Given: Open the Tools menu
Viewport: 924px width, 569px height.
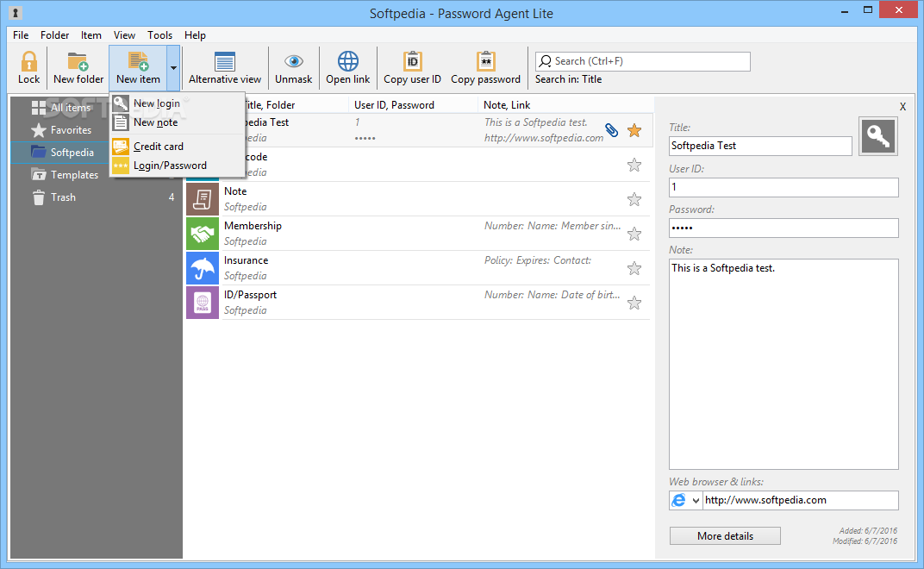Looking at the screenshot, I should coord(159,35).
